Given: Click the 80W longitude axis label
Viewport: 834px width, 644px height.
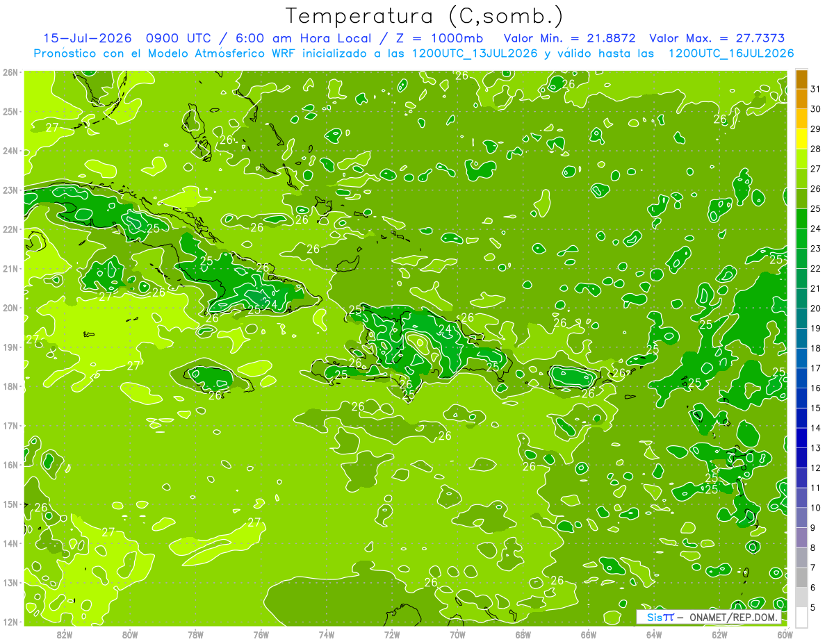Looking at the screenshot, I should (130, 634).
